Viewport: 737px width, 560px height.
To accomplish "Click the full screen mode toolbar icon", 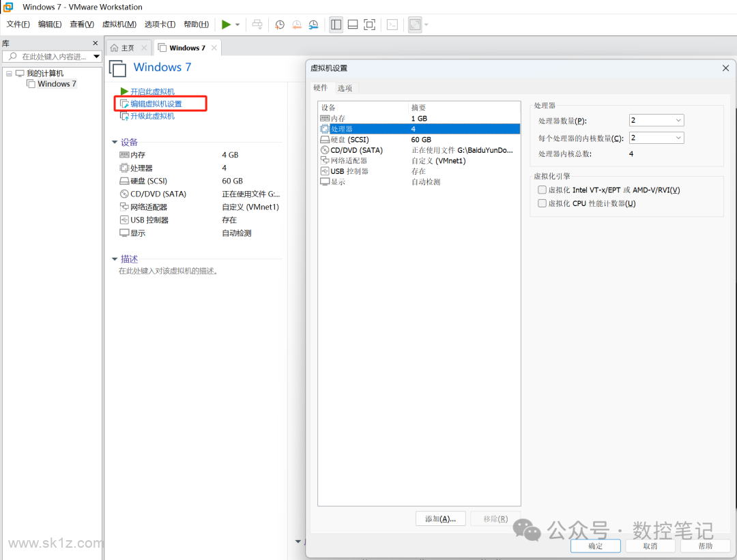I will click(x=370, y=25).
